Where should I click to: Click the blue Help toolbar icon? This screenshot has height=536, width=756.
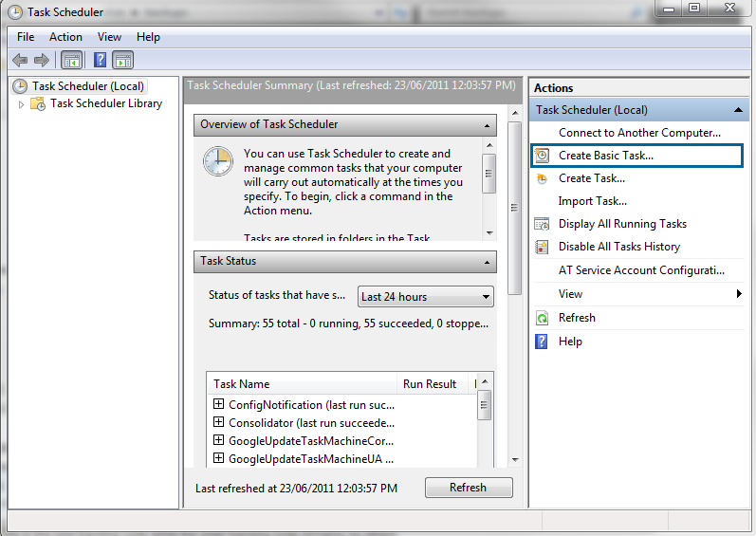pos(100,61)
